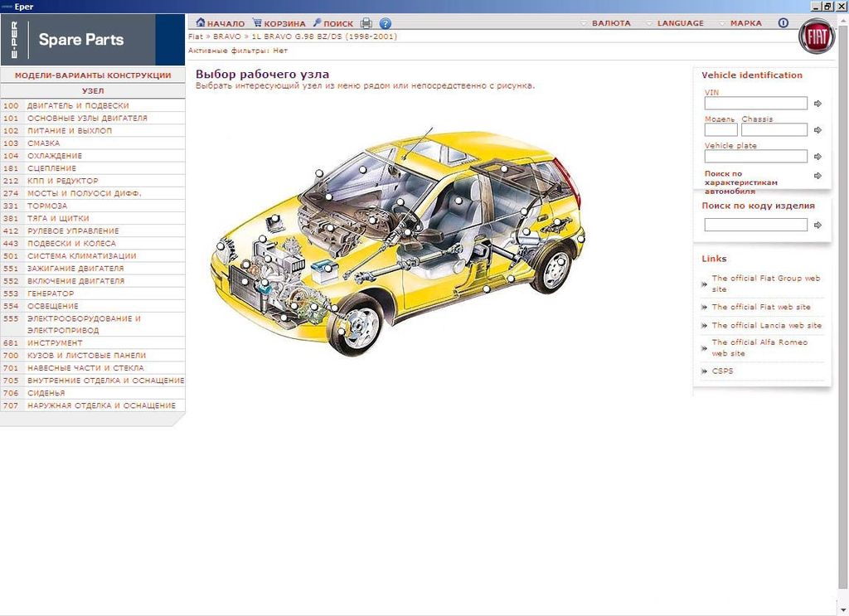
Task: Select ТОРМОЗА in the node list
Action: pos(47,206)
